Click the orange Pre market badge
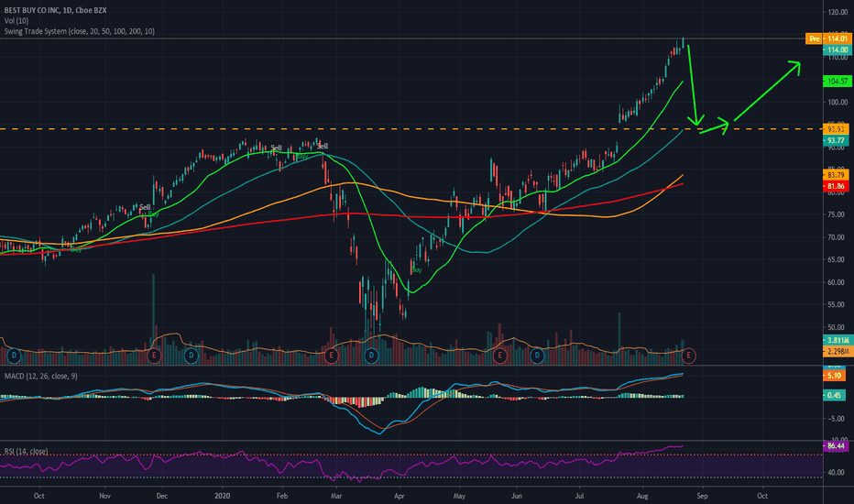Image resolution: width=854 pixels, height=504 pixels. click(814, 38)
